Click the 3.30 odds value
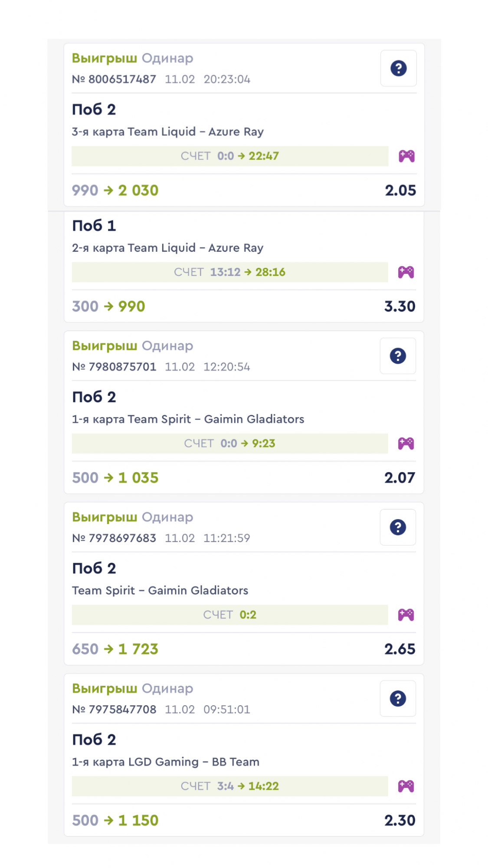Viewport: 488px width, 868px height. point(400,306)
